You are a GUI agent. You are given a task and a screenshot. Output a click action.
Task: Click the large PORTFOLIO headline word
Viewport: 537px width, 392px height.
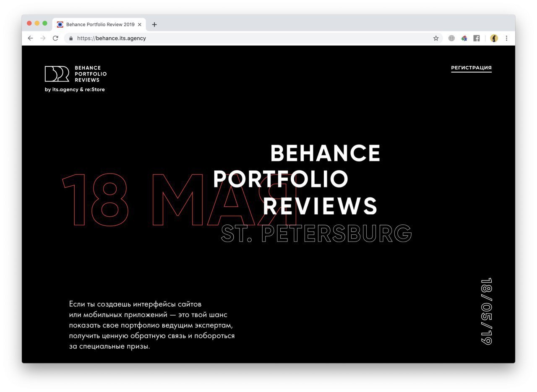(281, 179)
